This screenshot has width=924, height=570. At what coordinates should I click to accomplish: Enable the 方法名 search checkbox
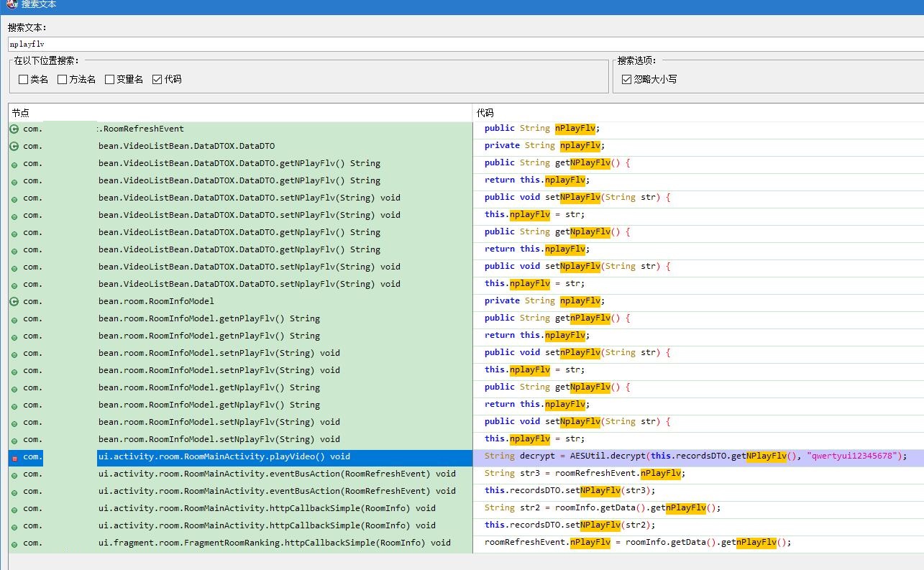tap(62, 79)
